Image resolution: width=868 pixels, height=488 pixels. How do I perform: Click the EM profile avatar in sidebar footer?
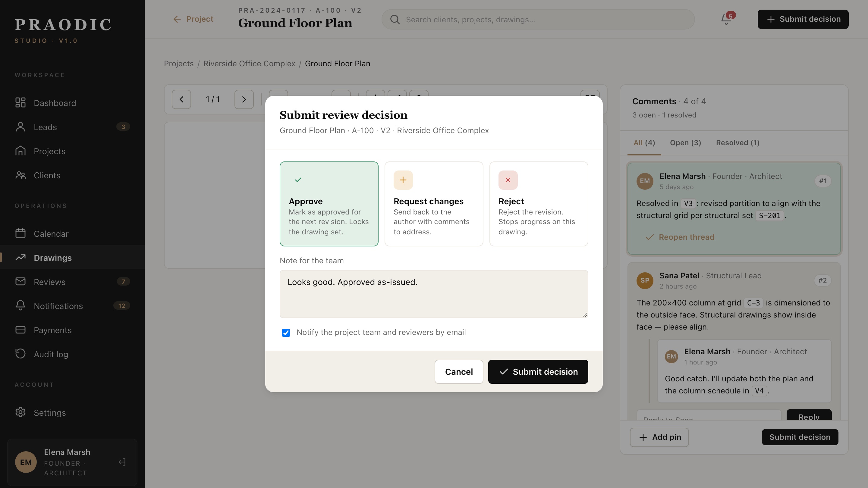click(x=26, y=462)
